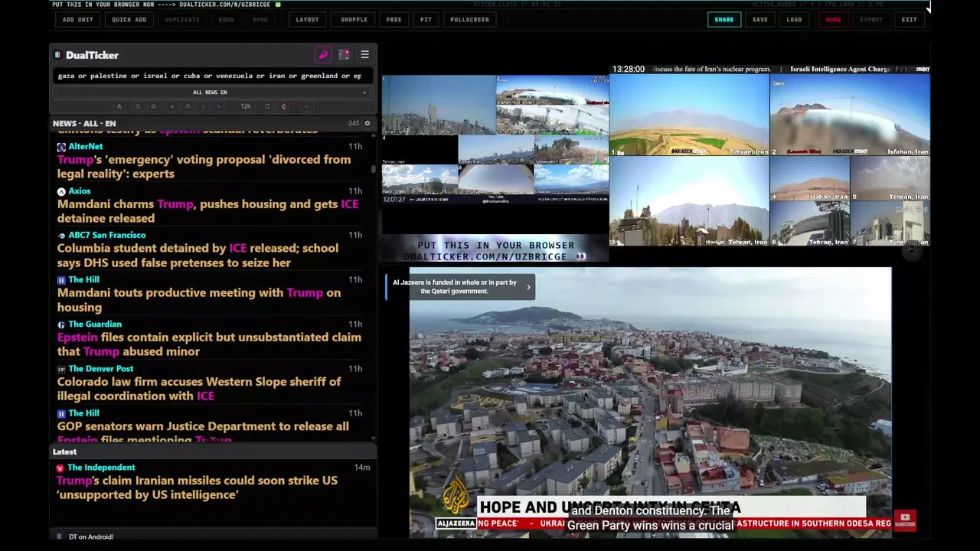The image size is (980, 551).
Task: Open the 'Mamdani touts productive meeting' headline
Action: pos(199,300)
